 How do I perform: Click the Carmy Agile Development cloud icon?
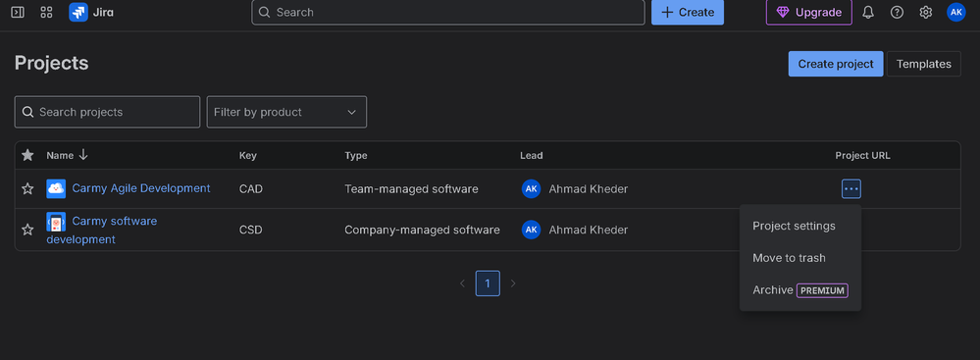click(x=56, y=188)
